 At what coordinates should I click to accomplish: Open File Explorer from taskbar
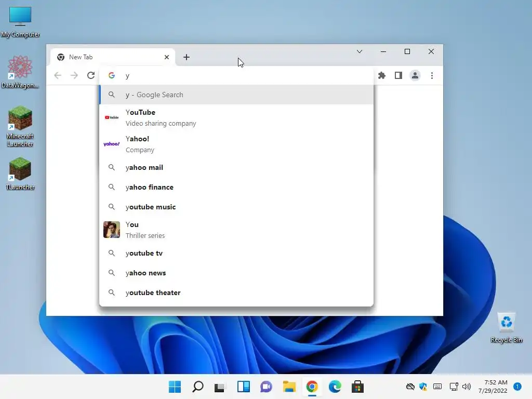tap(289, 387)
